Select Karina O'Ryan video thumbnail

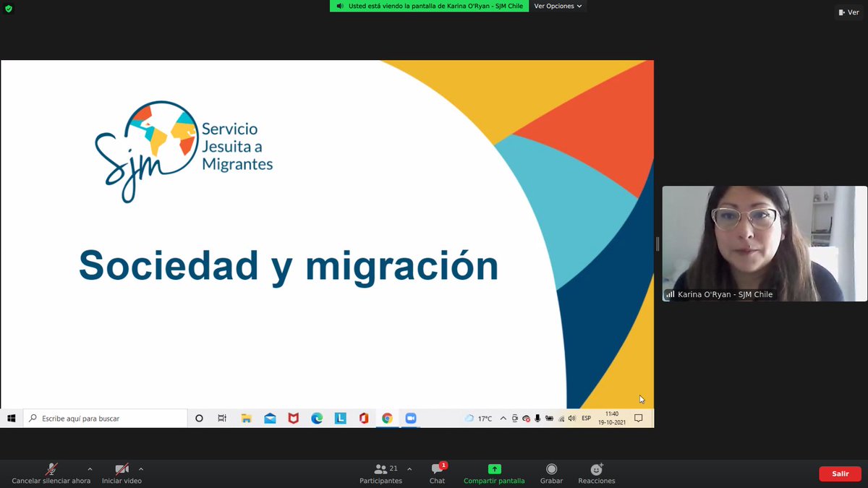pyautogui.click(x=765, y=244)
